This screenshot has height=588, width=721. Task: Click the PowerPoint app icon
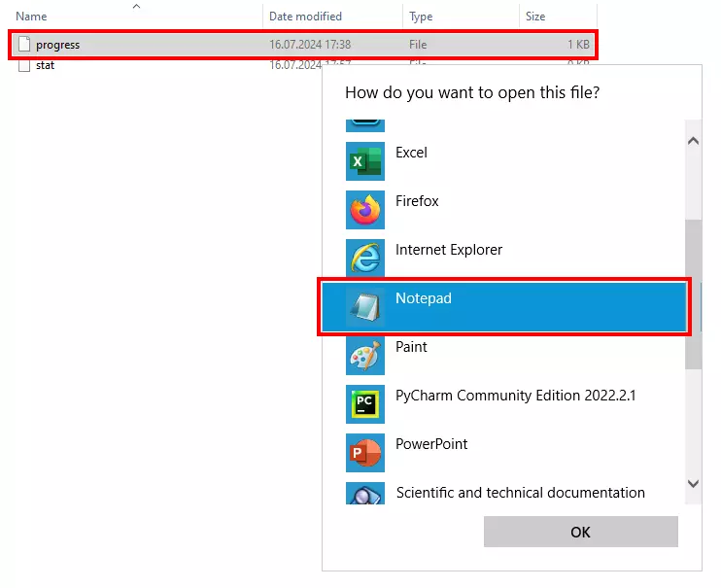click(365, 453)
